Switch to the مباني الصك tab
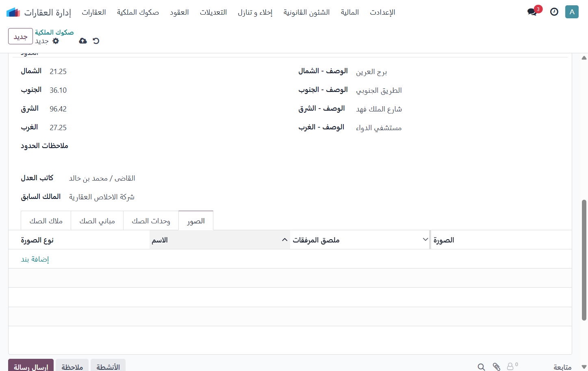Screen dimensions: 588x371 click(x=97, y=221)
